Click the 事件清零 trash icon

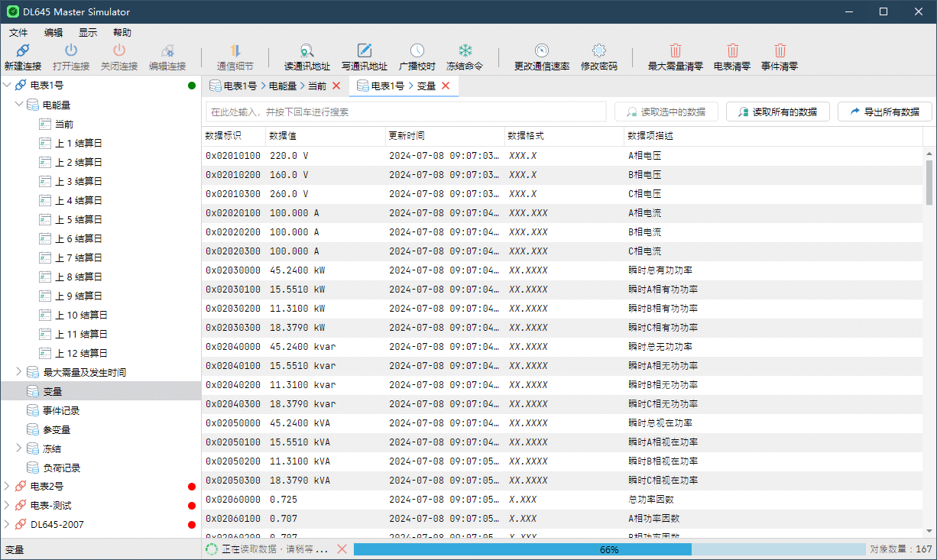(780, 50)
